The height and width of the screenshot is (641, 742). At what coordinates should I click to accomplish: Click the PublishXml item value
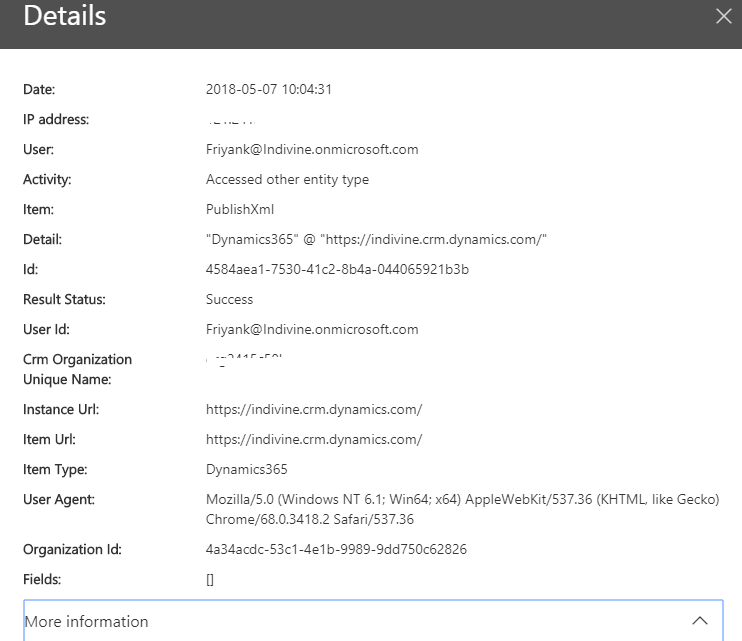point(239,210)
